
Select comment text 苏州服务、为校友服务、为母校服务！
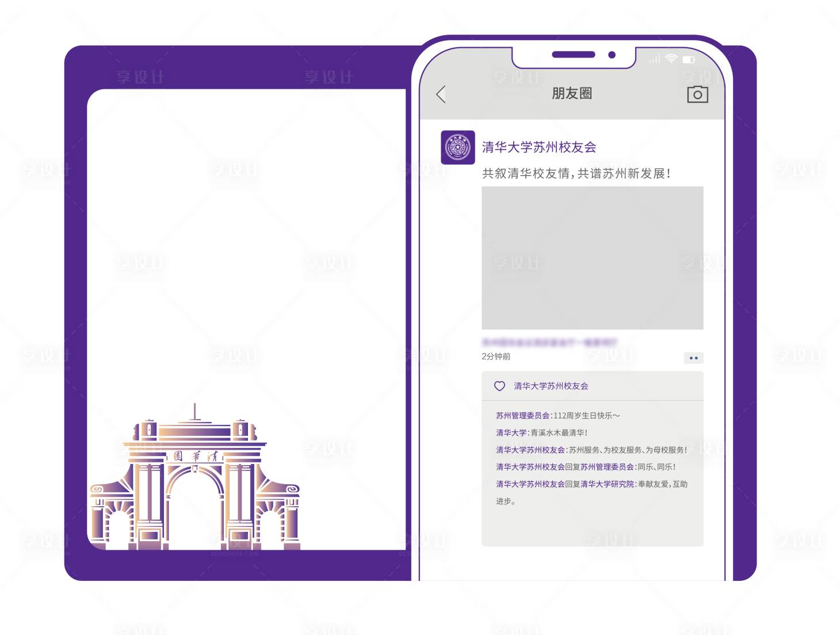[x=628, y=450]
